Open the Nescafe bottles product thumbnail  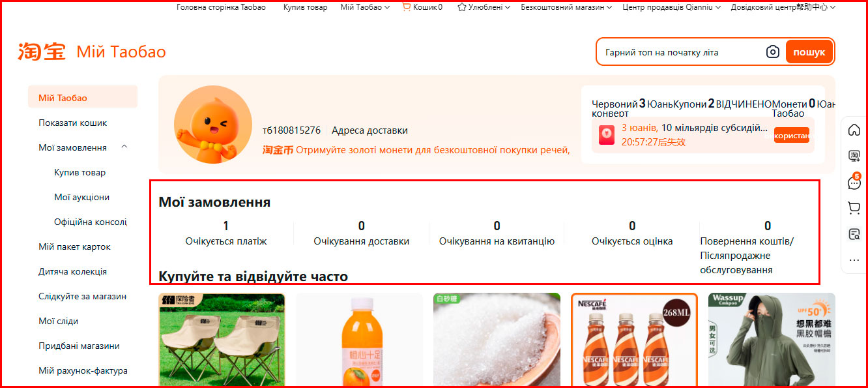(634, 340)
